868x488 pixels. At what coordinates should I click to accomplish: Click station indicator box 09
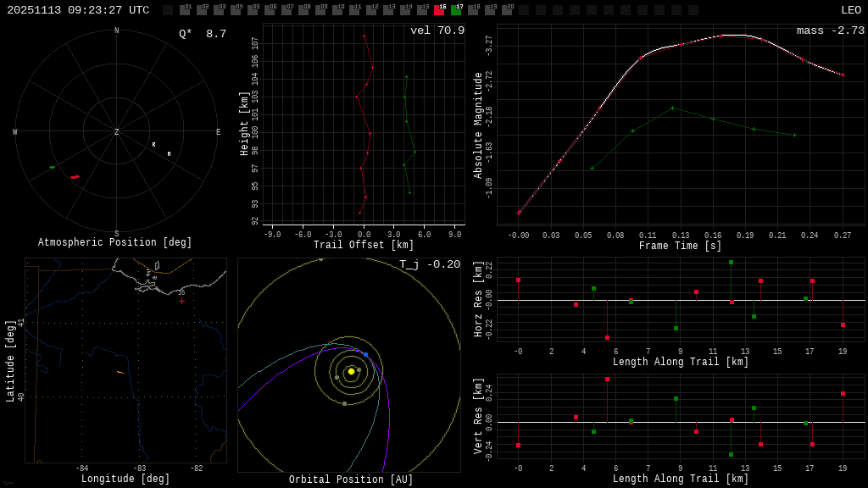pos(320,10)
